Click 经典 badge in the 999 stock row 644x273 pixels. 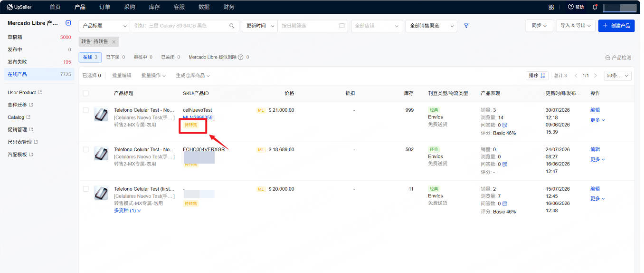point(434,110)
